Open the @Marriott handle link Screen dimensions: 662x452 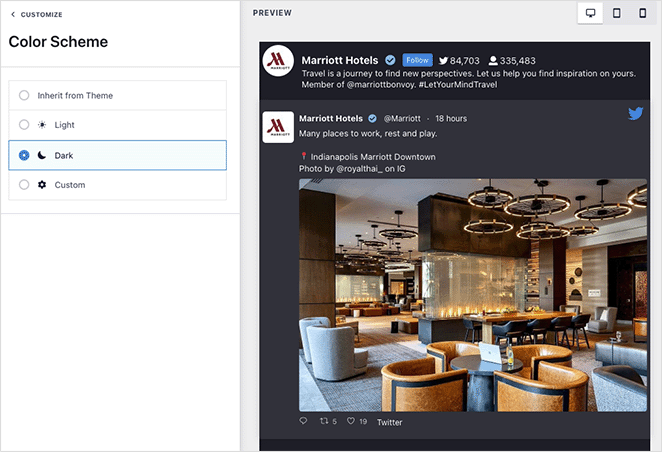402,119
